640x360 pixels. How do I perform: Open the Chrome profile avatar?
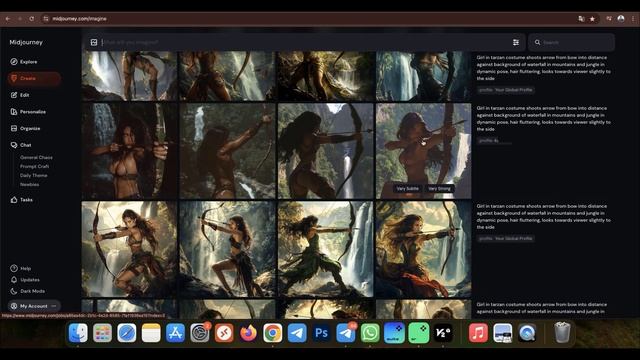621,19
